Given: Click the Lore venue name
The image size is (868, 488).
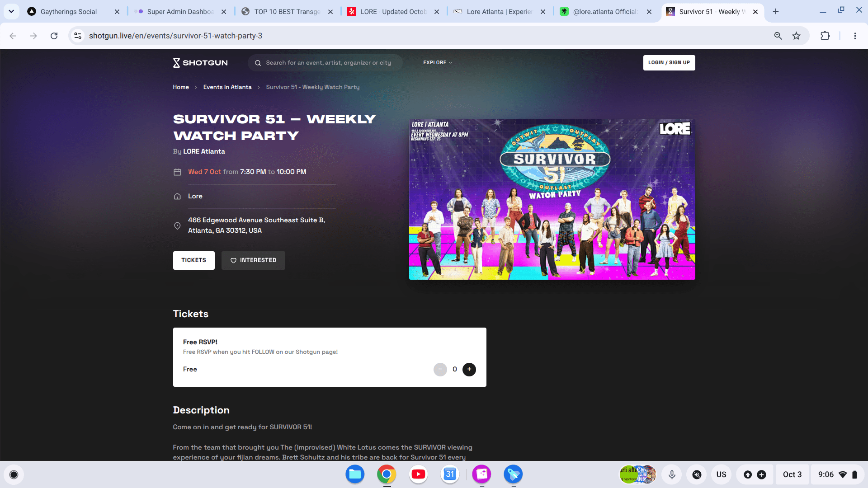Looking at the screenshot, I should tap(195, 196).
